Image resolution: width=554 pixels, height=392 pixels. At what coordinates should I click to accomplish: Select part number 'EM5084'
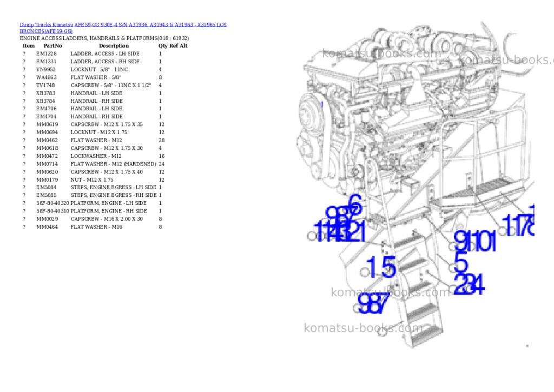coord(47,188)
